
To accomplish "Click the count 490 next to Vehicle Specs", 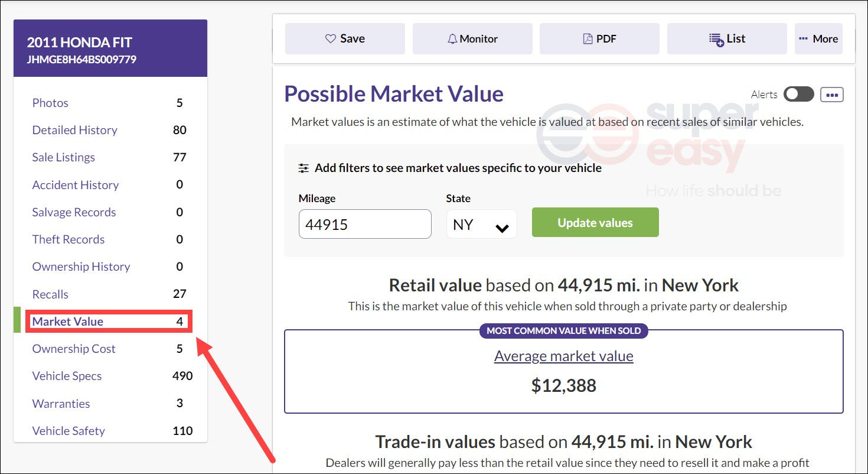I will 182,376.
